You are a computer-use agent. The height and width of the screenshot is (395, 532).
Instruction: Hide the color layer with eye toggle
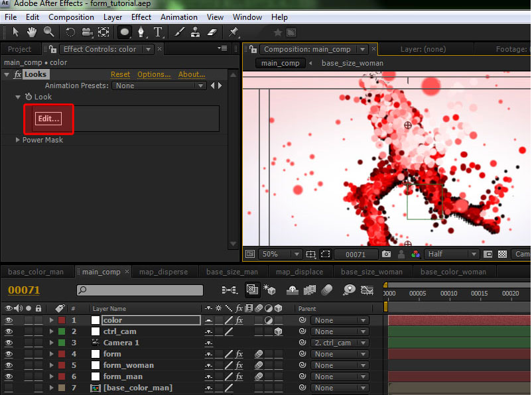click(9, 320)
